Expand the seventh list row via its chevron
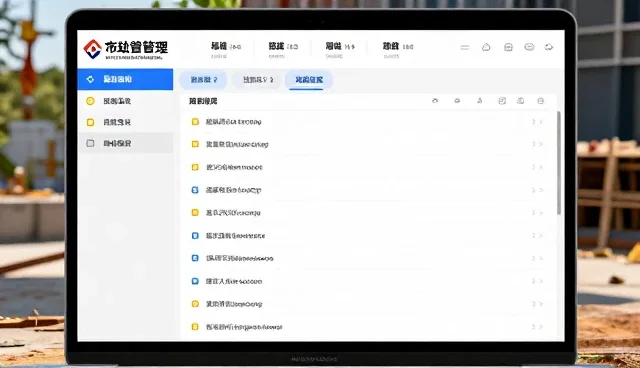 541,258
